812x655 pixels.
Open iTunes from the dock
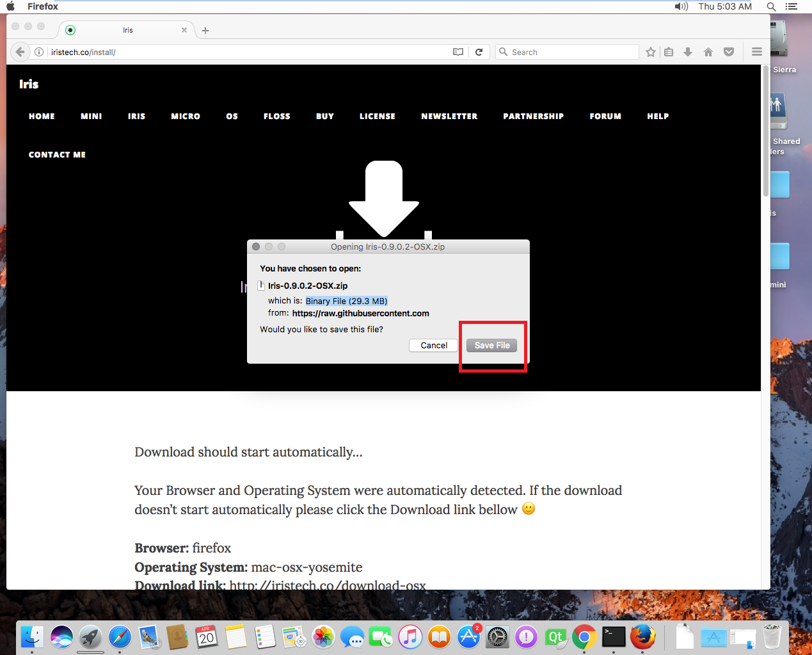coord(410,637)
